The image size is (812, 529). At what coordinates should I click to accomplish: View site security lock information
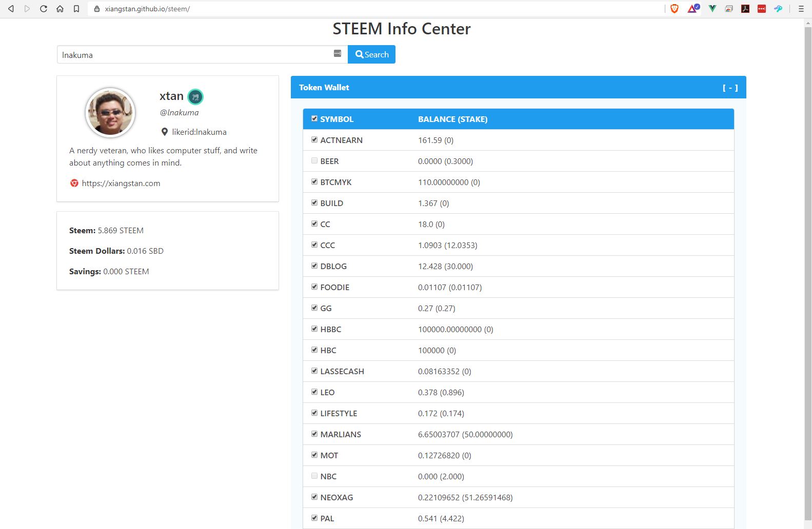(97, 9)
